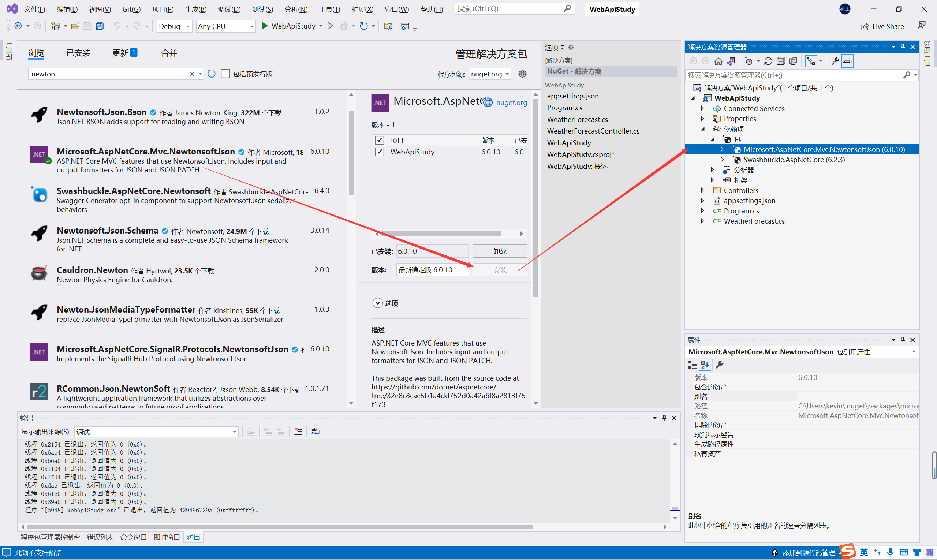Click the Save All toolbar icon
This screenshot has height=560, width=937.
click(100, 26)
